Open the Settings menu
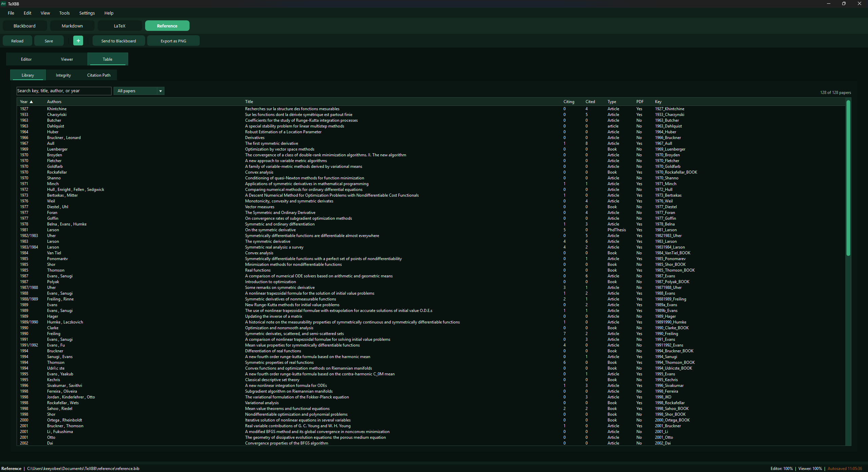This screenshot has height=472, width=868. tap(87, 13)
